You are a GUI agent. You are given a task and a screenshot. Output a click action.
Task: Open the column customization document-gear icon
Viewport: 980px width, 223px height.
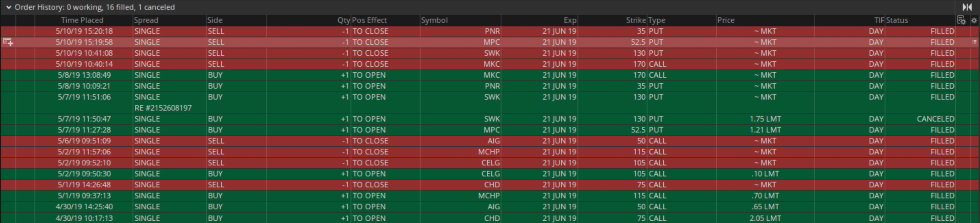tap(961, 20)
